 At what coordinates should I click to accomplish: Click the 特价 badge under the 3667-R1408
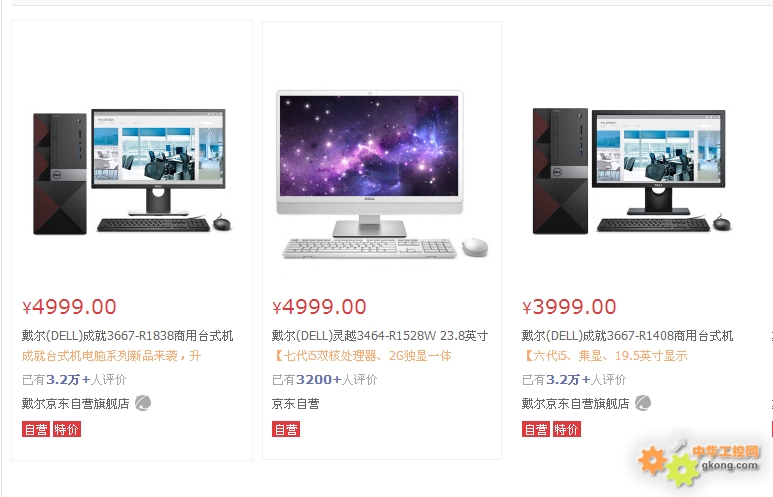(566, 429)
